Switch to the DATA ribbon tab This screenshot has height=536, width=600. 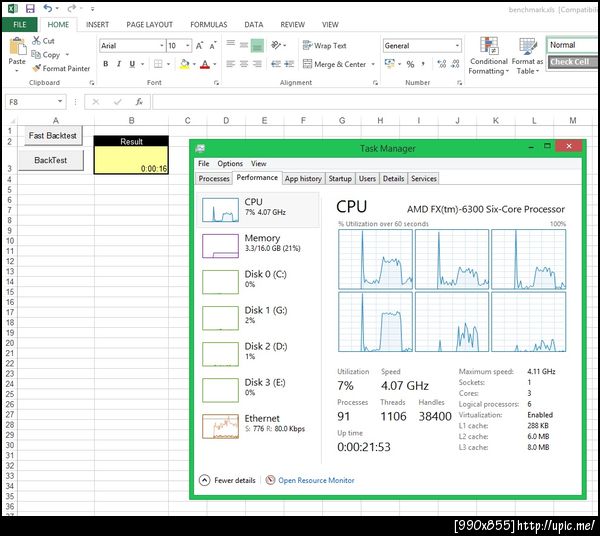(x=254, y=24)
